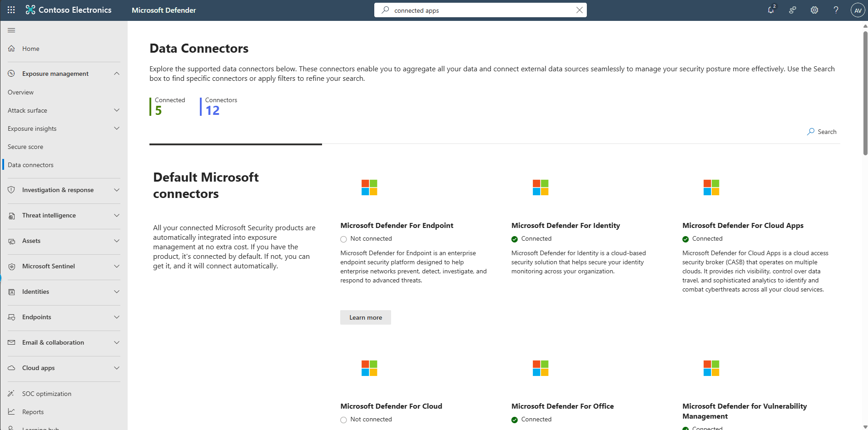Click the Reports chart icon
The image size is (868, 430).
[12, 412]
